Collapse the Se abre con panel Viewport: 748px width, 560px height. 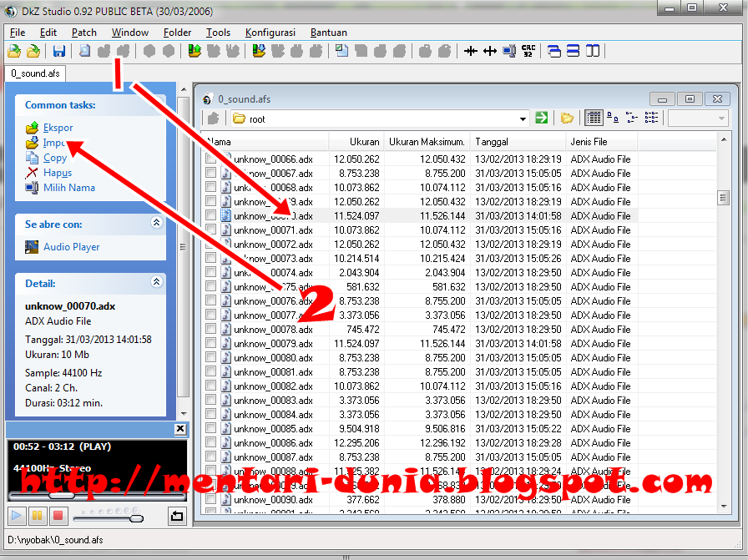[x=156, y=222]
